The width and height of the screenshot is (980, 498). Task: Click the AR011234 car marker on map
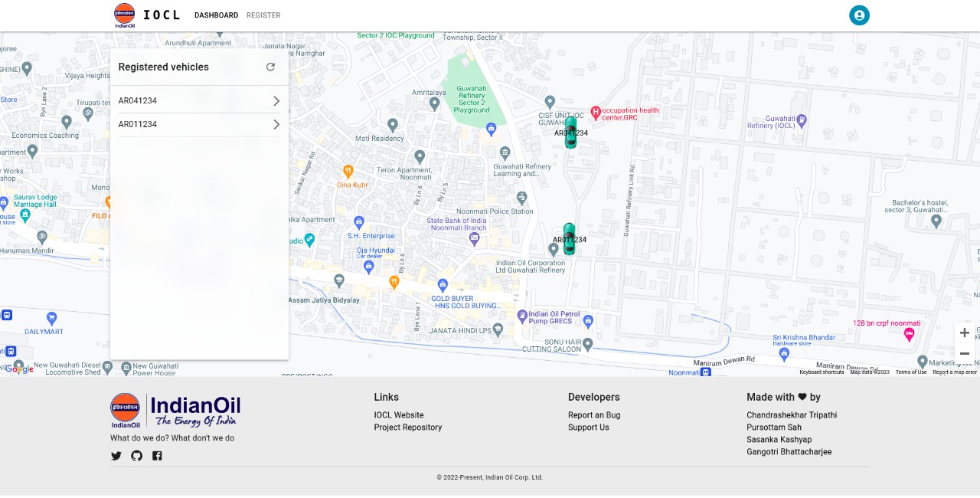[x=569, y=239]
